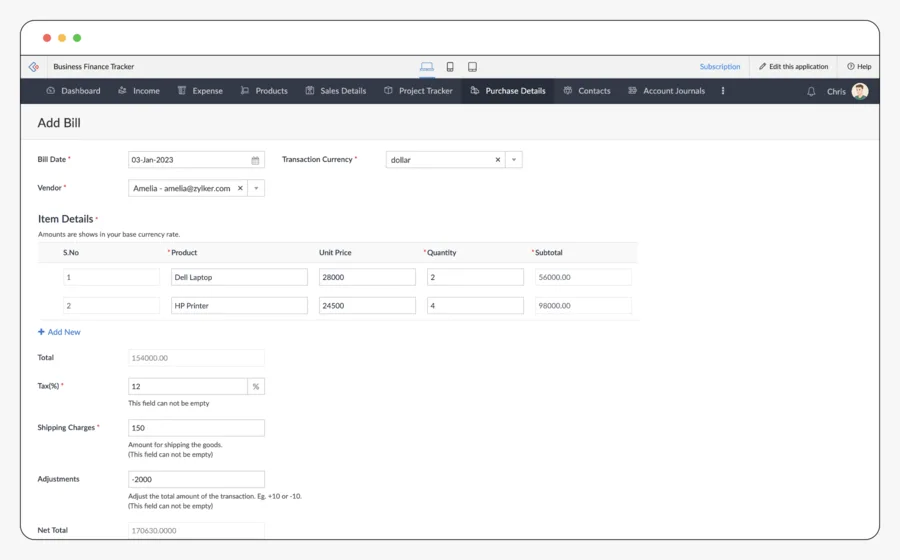Image resolution: width=900 pixels, height=560 pixels.
Task: Click Chris's profile avatar
Action: point(860,91)
